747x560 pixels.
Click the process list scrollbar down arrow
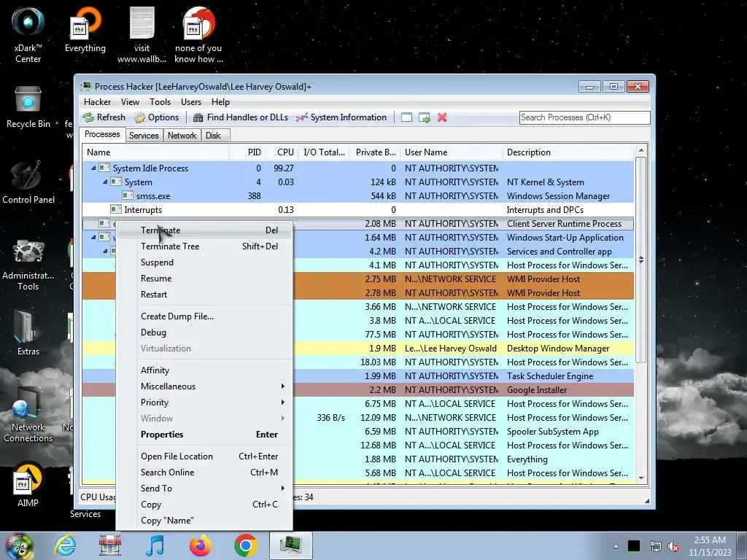640,478
